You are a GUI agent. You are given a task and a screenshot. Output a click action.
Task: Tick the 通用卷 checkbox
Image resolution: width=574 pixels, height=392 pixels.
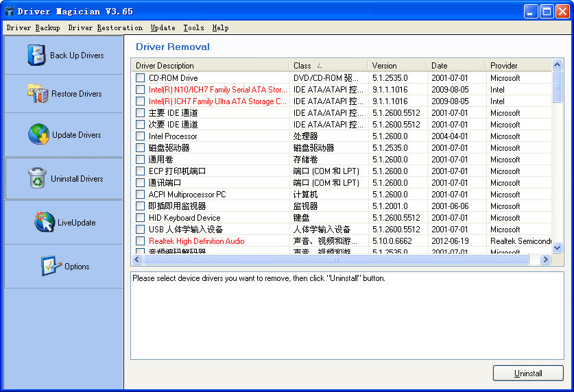[140, 160]
